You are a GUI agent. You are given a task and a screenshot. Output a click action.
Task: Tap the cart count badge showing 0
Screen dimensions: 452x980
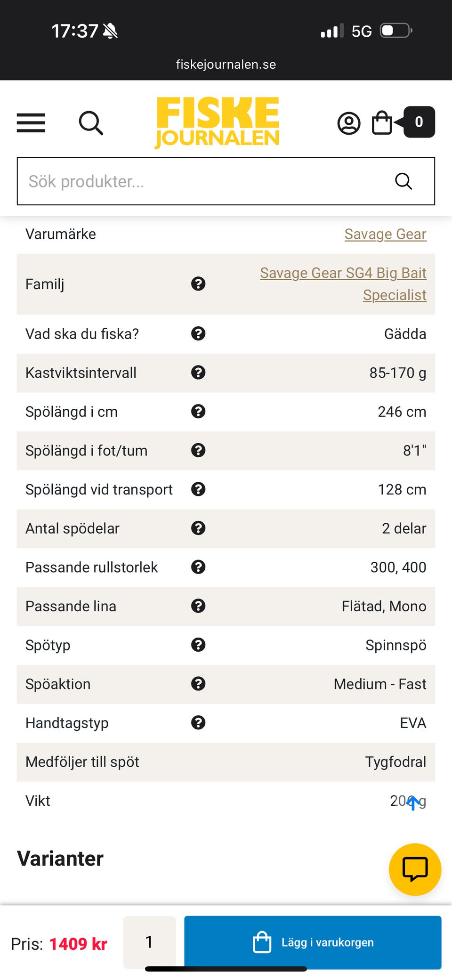click(x=419, y=122)
